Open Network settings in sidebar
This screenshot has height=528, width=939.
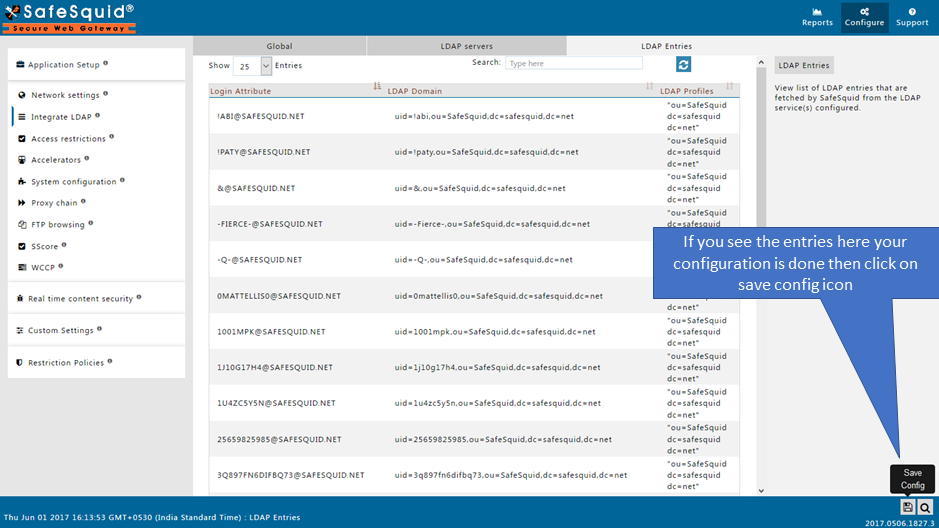point(65,95)
